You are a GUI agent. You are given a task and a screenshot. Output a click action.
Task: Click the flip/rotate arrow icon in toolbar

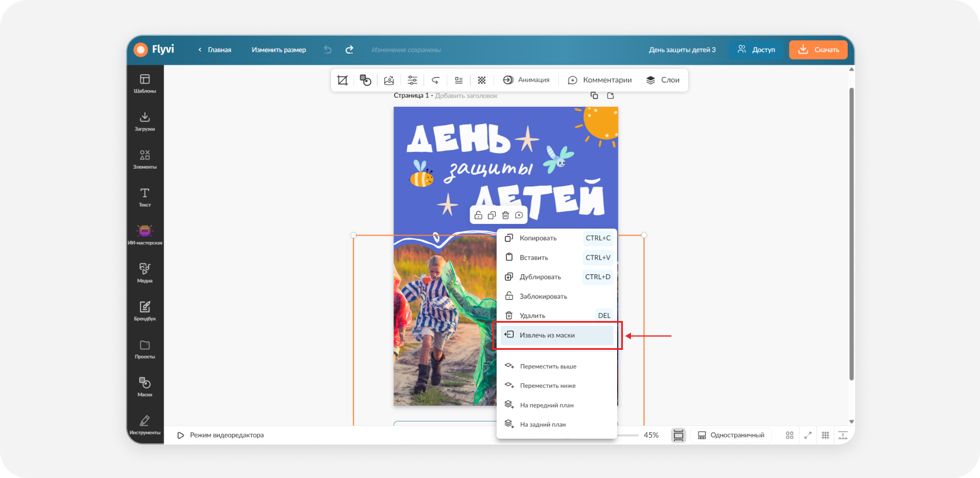coord(436,80)
